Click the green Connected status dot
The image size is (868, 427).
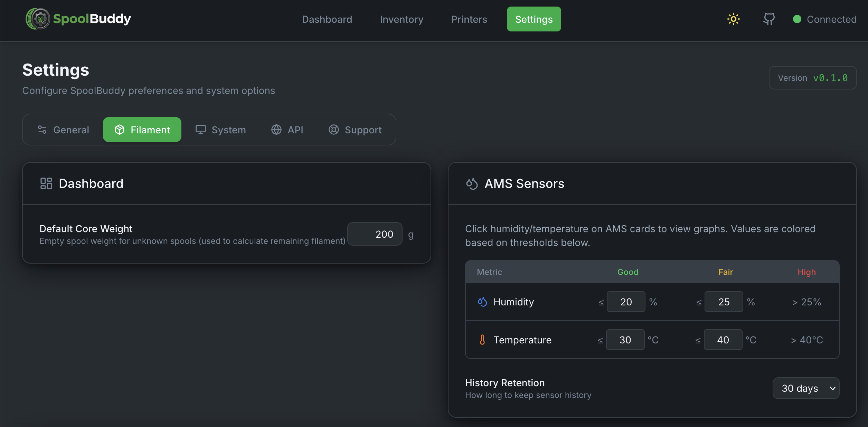(797, 19)
